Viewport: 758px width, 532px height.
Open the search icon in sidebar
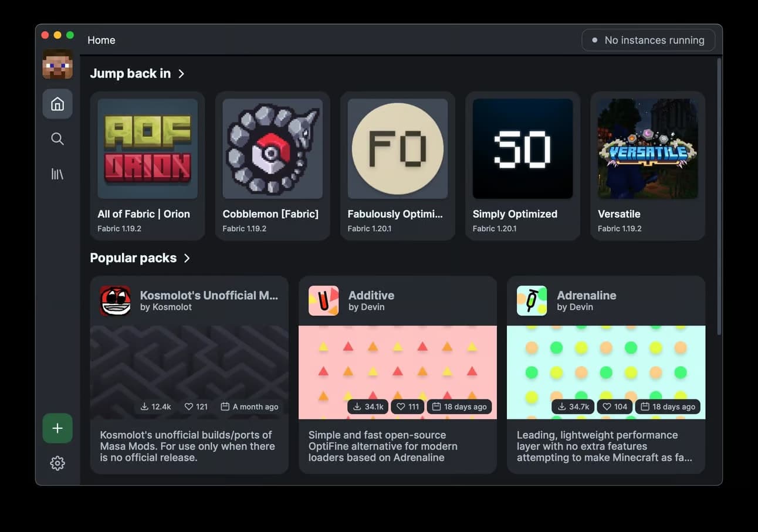(57, 139)
